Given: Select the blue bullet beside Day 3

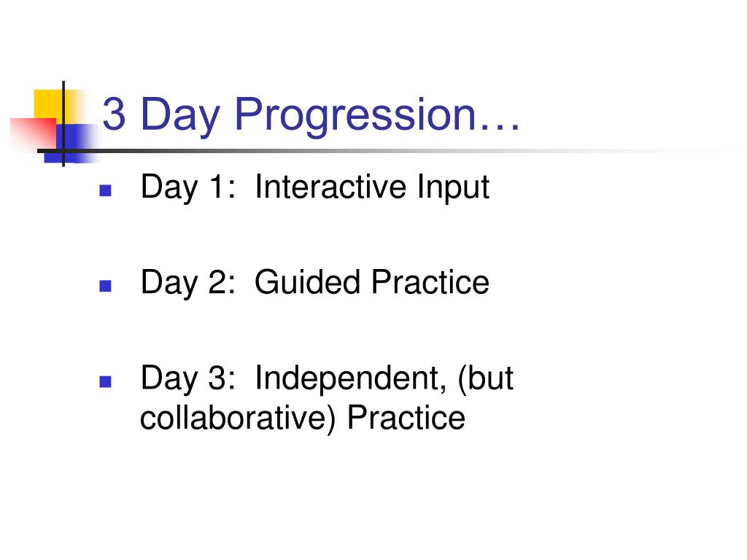Looking at the screenshot, I should tap(105, 381).
